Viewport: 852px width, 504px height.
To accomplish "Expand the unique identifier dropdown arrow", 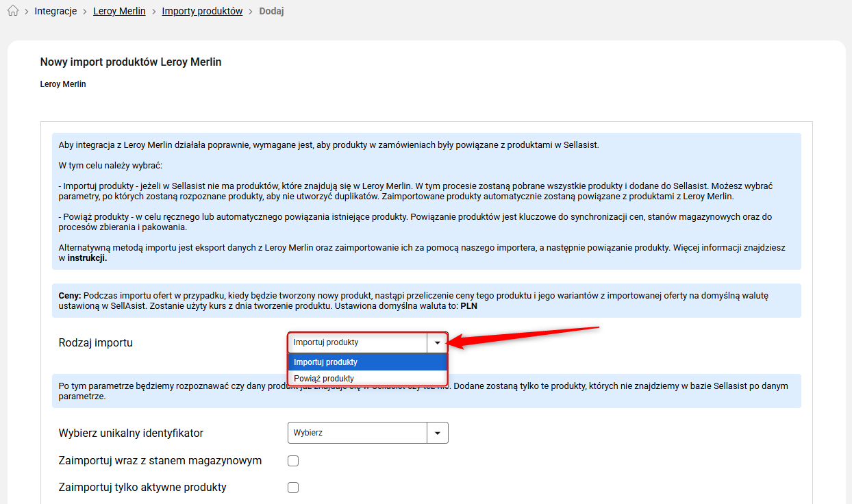I will [x=438, y=433].
